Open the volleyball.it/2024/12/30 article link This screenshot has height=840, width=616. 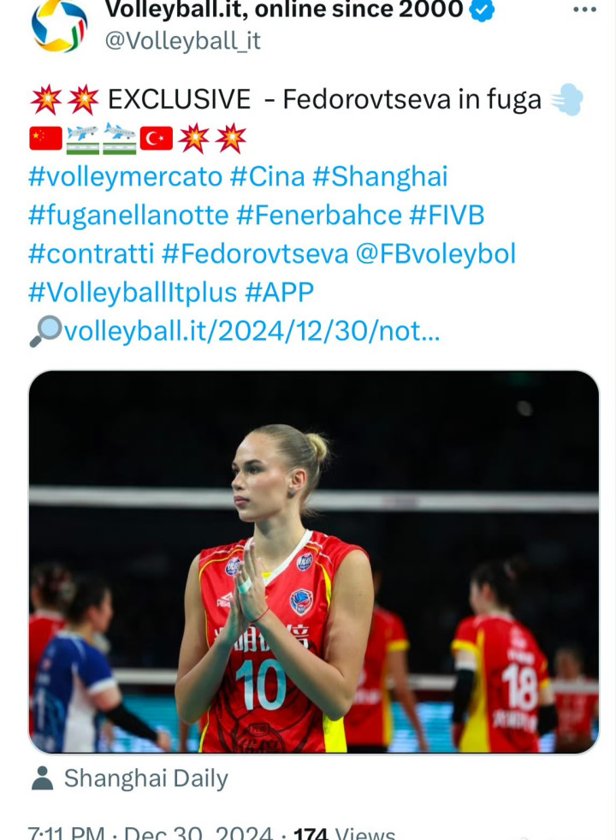point(252,332)
